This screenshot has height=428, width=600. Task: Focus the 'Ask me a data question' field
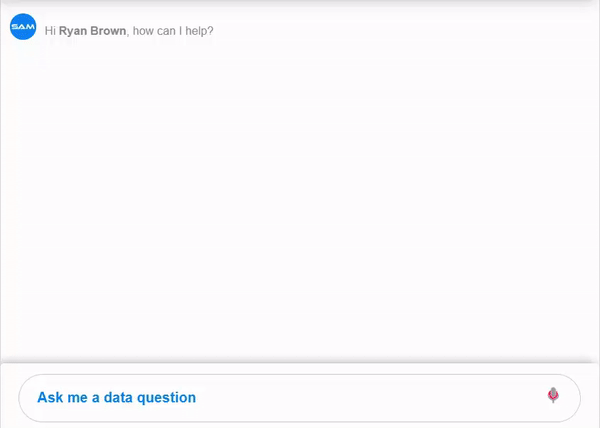[300, 398]
